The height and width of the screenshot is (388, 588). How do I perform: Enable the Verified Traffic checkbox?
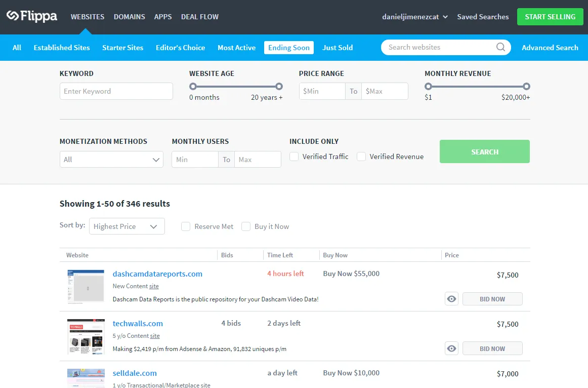(x=294, y=157)
